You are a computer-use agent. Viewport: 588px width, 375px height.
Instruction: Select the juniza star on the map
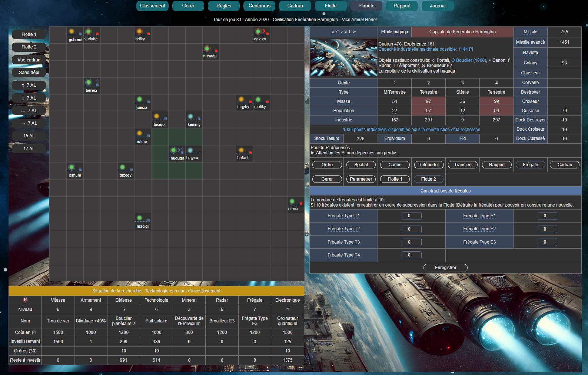coord(140,99)
